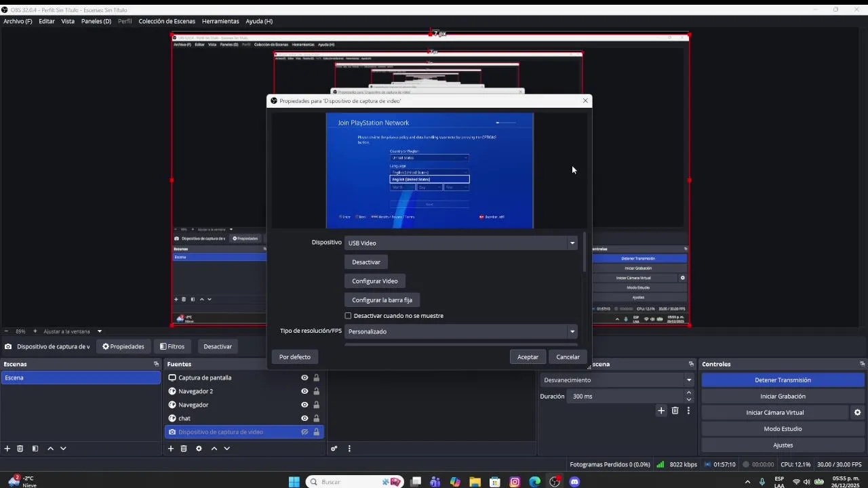The width and height of the screenshot is (868, 488).
Task: Open the Dispositivo USB Video dropdown
Action: coord(461,243)
